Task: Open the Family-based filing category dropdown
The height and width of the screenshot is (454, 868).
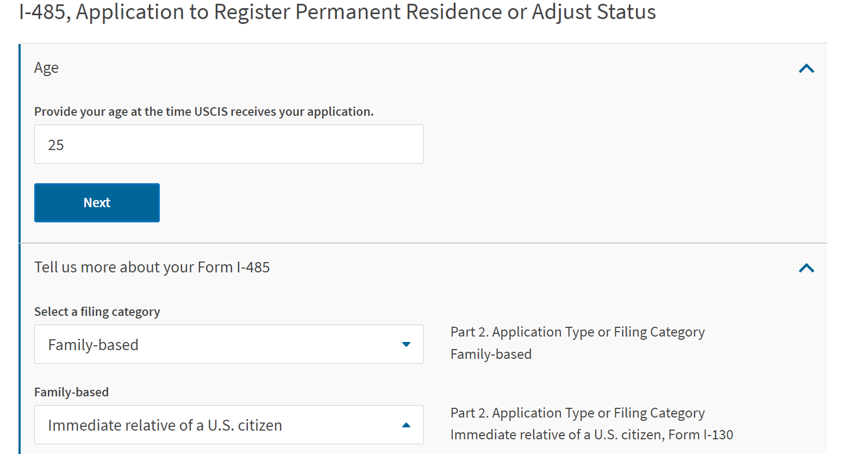Action: [228, 344]
